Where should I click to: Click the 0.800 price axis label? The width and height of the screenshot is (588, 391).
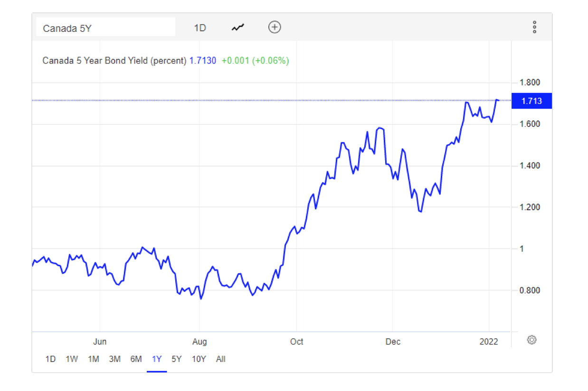(x=530, y=290)
